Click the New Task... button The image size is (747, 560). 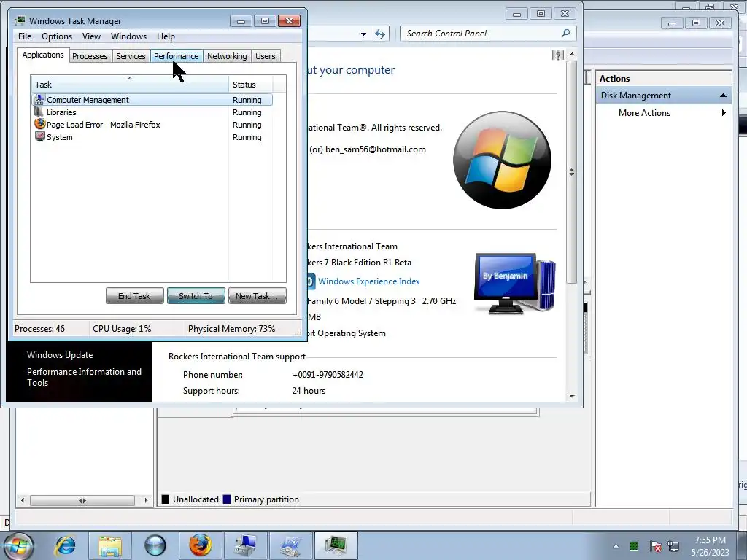[258, 296]
